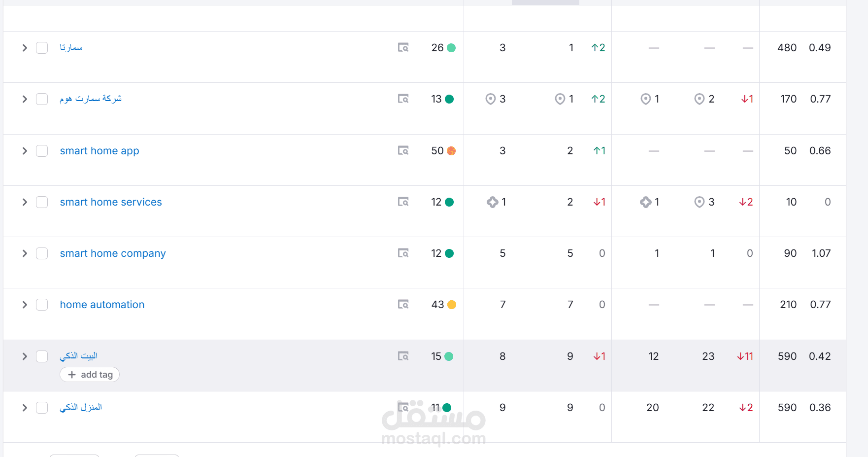The width and height of the screenshot is (868, 457).
Task: Open SERP view icon for smart home app
Action: (x=403, y=151)
